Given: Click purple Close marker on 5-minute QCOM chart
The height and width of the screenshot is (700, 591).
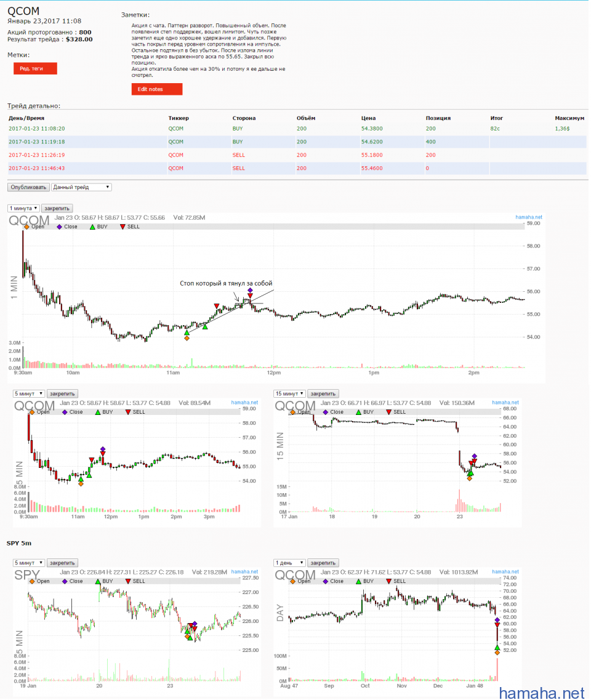Looking at the screenshot, I should (103, 449).
